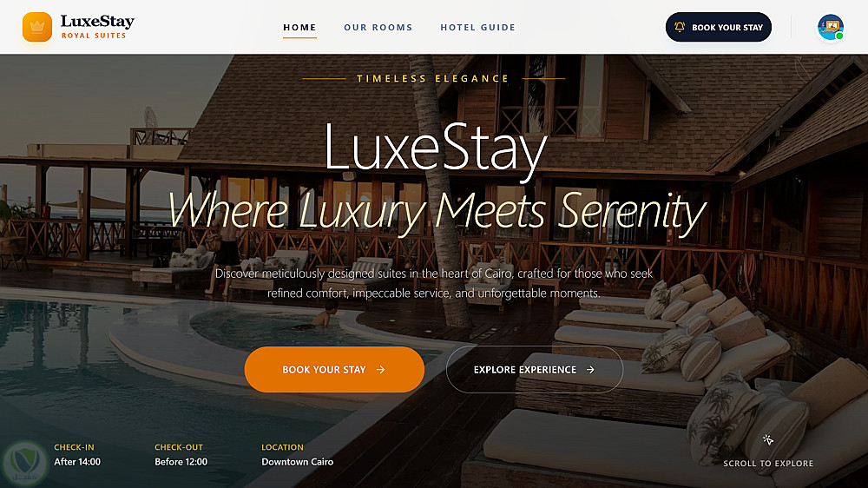This screenshot has height=488, width=868.
Task: Click the Downtown Cairo location info
Action: (x=297, y=455)
